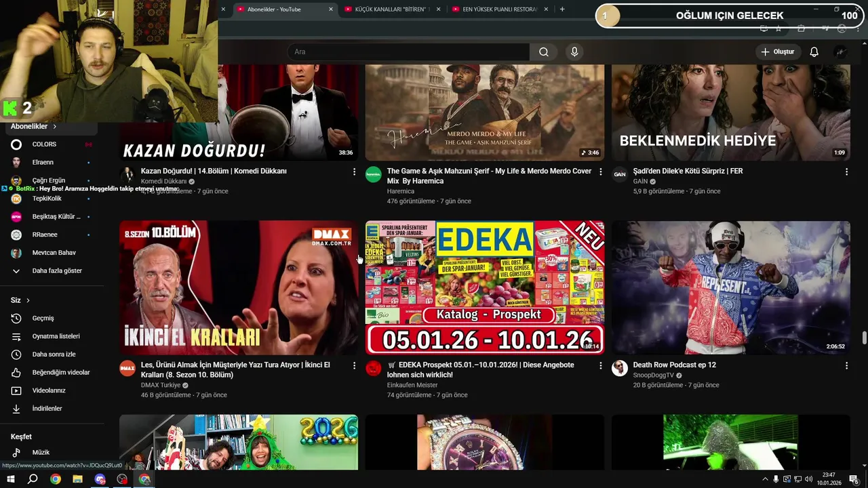Close the KÜÇÜK KANALLARI tab
This screenshot has width=868, height=488.
click(439, 9)
